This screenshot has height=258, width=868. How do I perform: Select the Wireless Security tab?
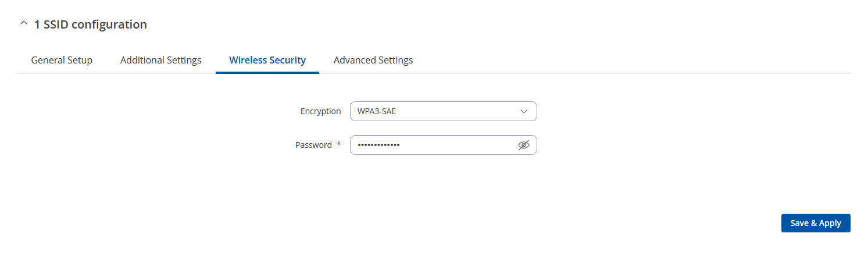click(267, 60)
